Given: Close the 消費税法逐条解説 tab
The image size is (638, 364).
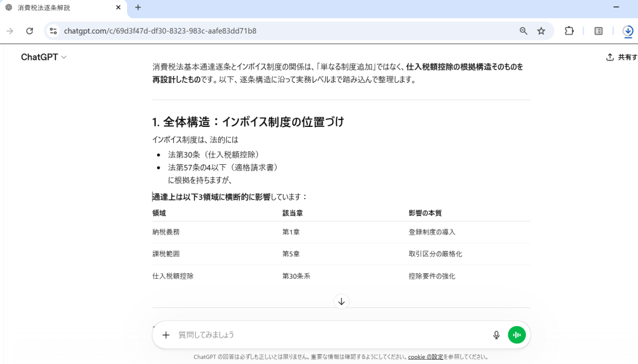Looking at the screenshot, I should coord(118,7).
